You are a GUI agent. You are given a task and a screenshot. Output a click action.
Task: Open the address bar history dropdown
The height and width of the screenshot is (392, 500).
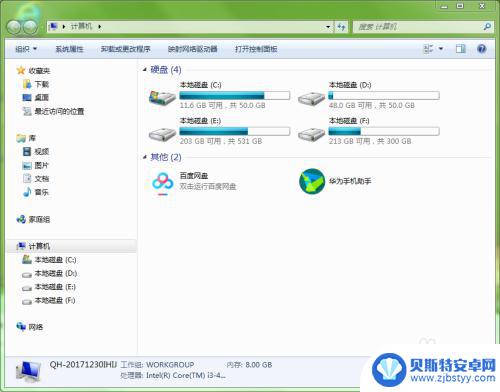tap(328, 27)
